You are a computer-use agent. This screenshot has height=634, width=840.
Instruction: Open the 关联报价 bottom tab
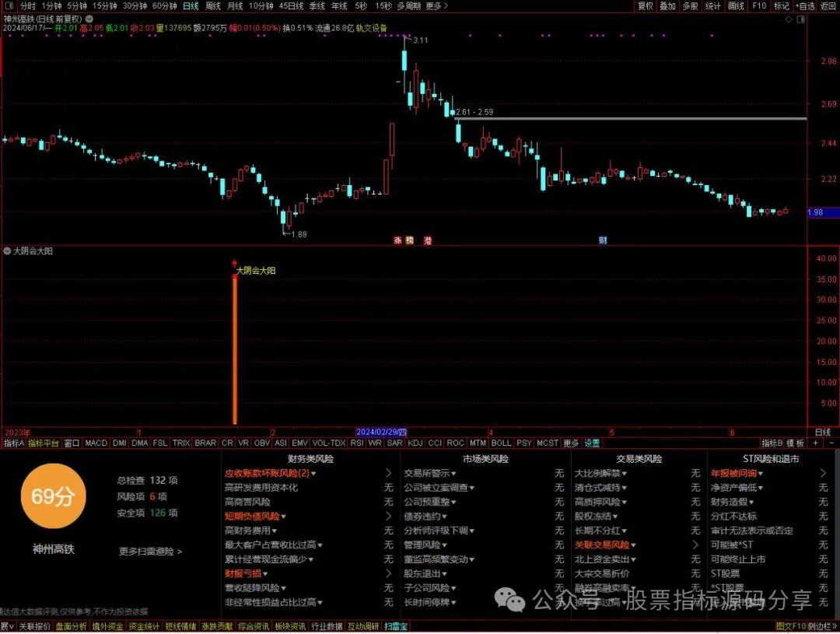click(35, 626)
